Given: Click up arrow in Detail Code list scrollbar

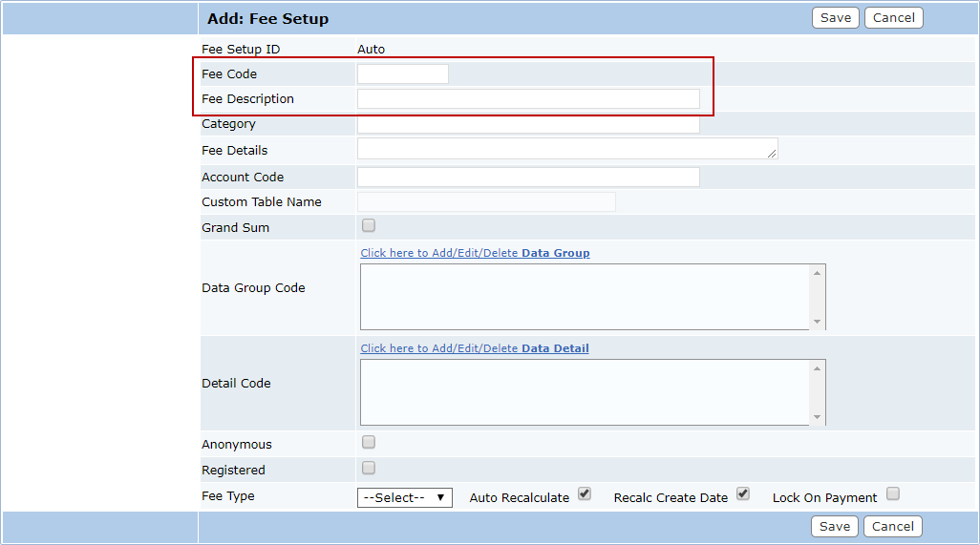Looking at the screenshot, I should [x=817, y=369].
